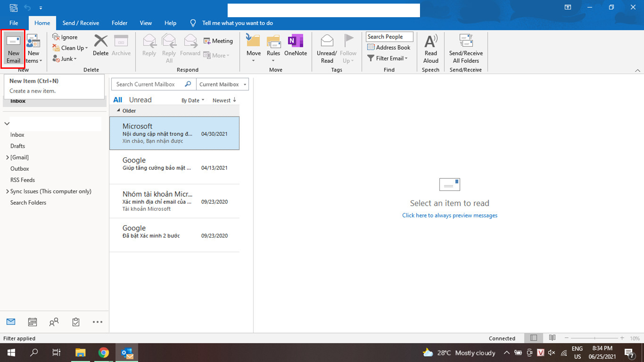The height and width of the screenshot is (362, 644).
Task: Show only Unread messages
Action: pos(140,100)
